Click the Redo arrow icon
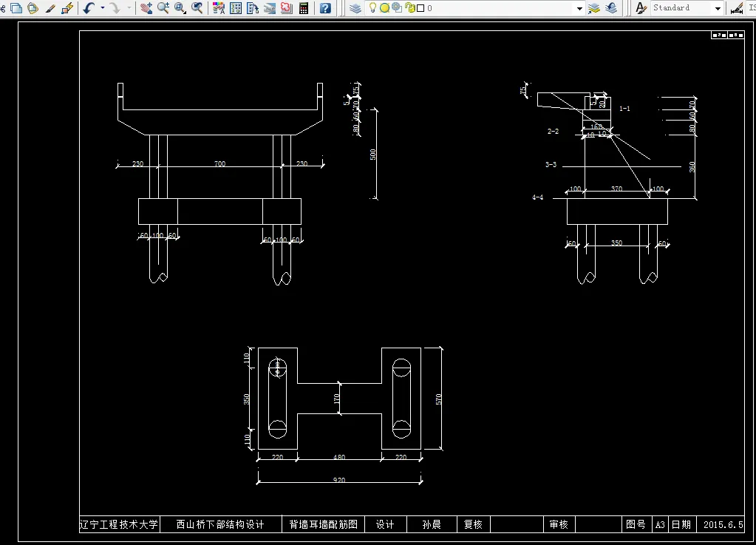The height and width of the screenshot is (545, 756). [x=115, y=7]
